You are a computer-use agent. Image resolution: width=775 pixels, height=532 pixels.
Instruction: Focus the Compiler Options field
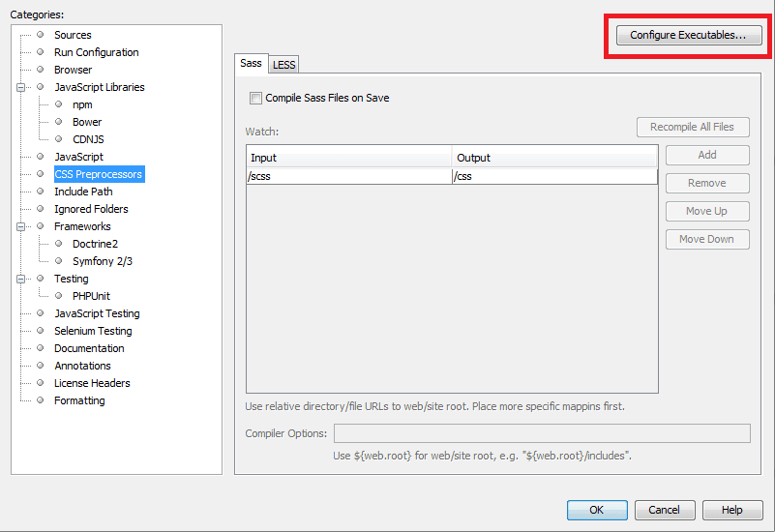point(542,433)
